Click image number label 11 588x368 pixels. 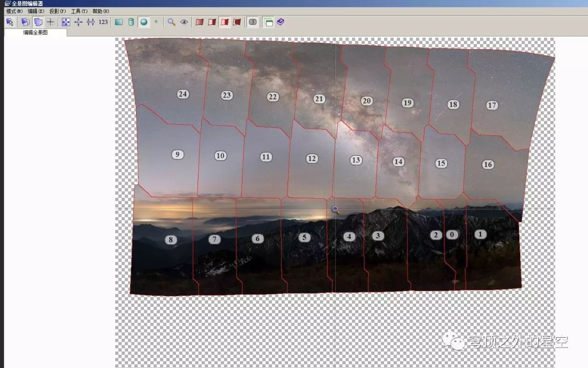[266, 157]
